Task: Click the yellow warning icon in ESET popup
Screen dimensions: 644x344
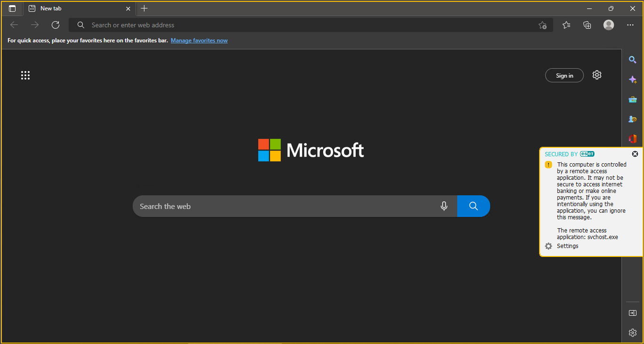Action: click(549, 165)
